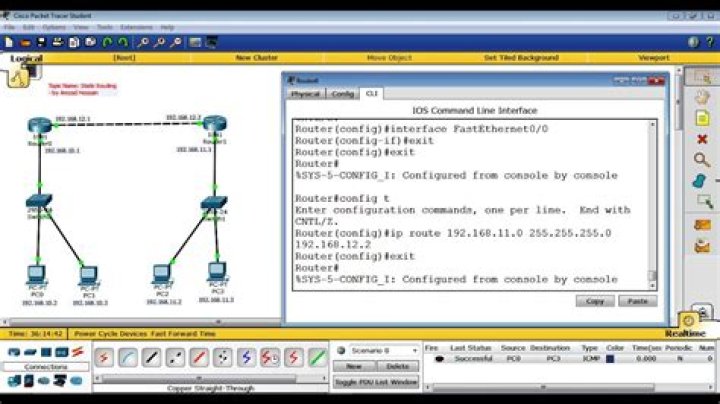Image resolution: width=720 pixels, height=404 pixels.
Task: Click inside the IOS command line area
Action: click(471, 204)
